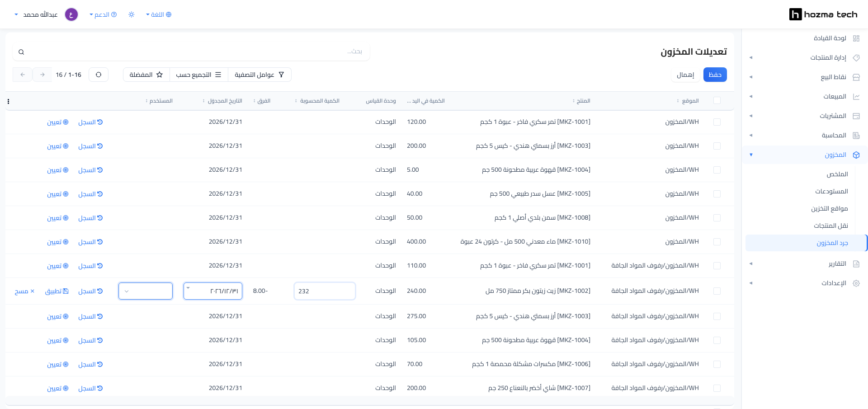
Task: Check the MKZ-1007 row checkbox
Action: [717, 388]
